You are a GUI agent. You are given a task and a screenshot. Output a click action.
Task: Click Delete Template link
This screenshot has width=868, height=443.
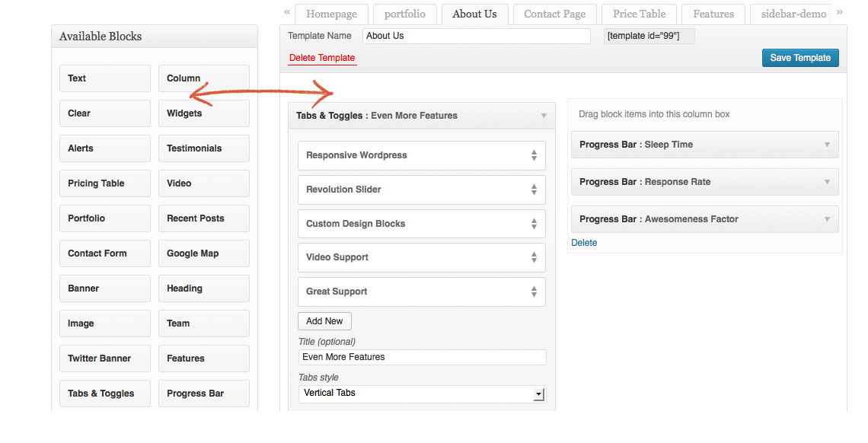tap(322, 58)
